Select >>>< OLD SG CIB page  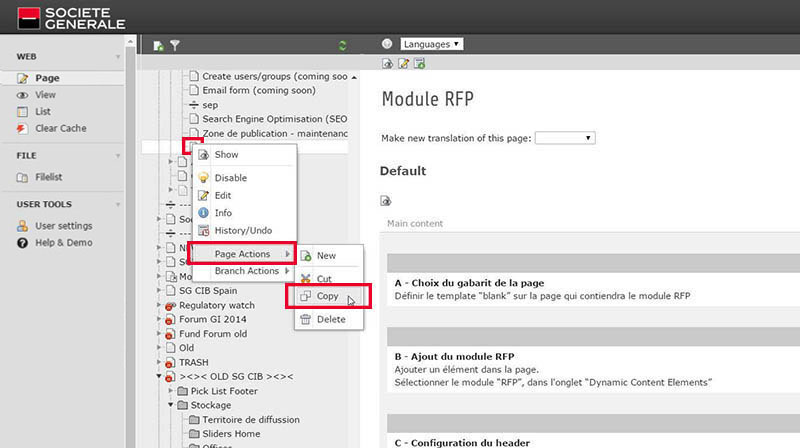pyautogui.click(x=236, y=377)
